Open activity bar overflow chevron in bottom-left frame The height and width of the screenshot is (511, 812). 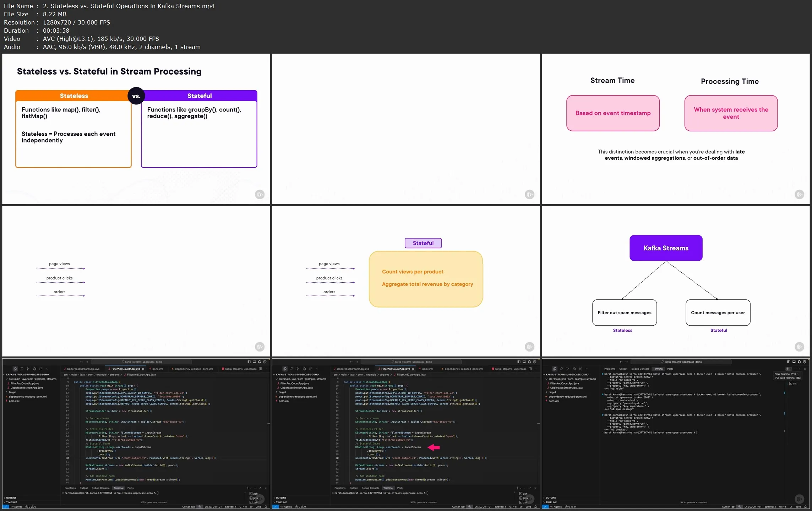tap(47, 369)
